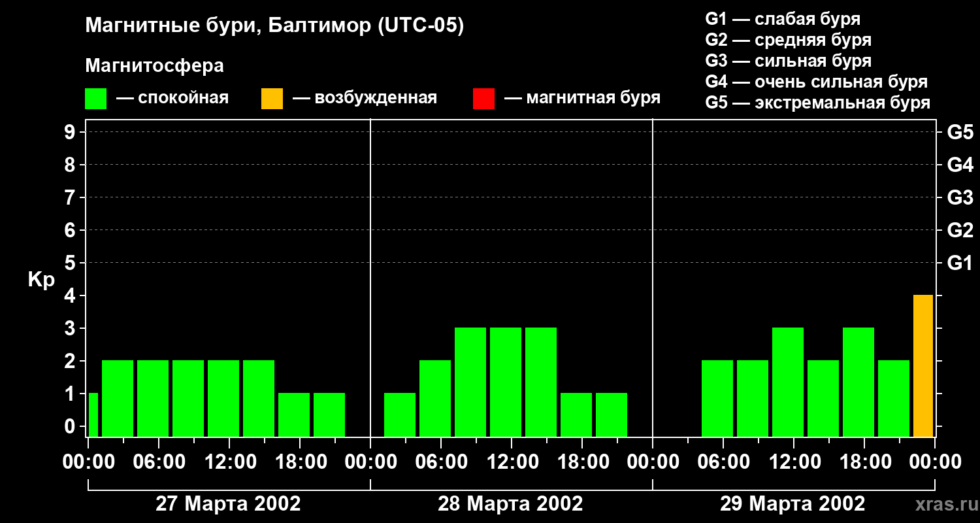Click 'G3 — сильная буря' description
Screen dimensions: 980x523
789,61
